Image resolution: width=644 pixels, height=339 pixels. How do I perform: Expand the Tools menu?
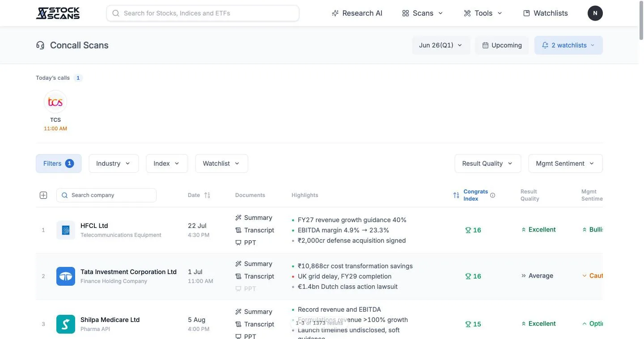coord(483,13)
